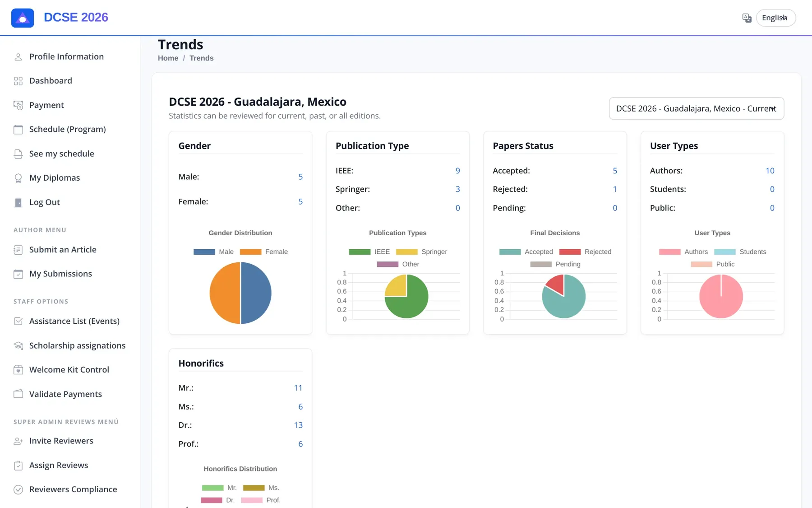Screen dimensions: 812x508
Task: Open the English language dropdown
Action: click(x=776, y=18)
